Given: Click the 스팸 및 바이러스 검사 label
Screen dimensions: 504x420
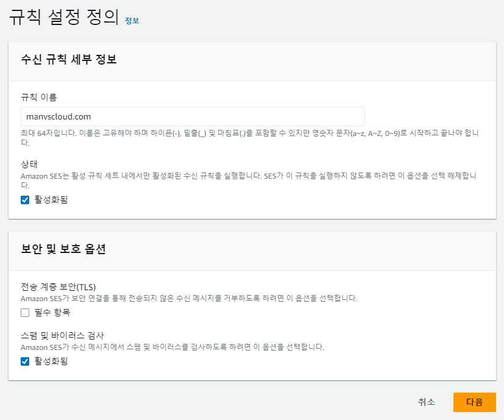Looking at the screenshot, I should 62,335.
